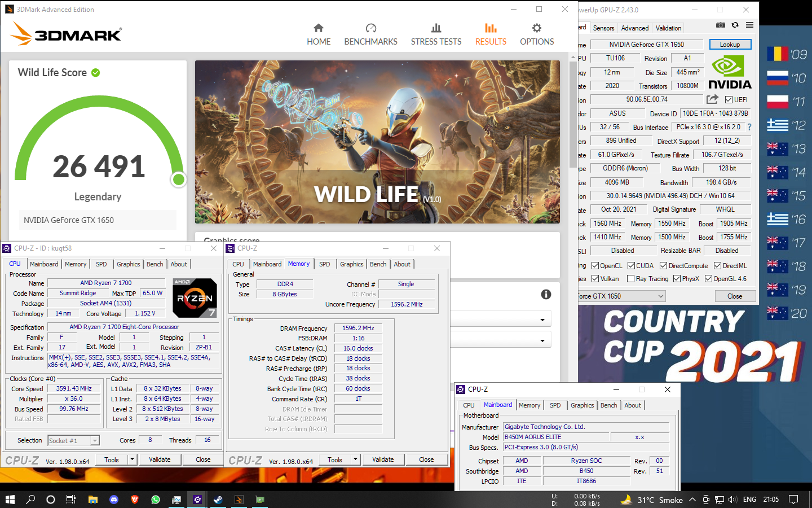
Task: Click the Wild Life benchmark banner image
Action: tap(377, 142)
